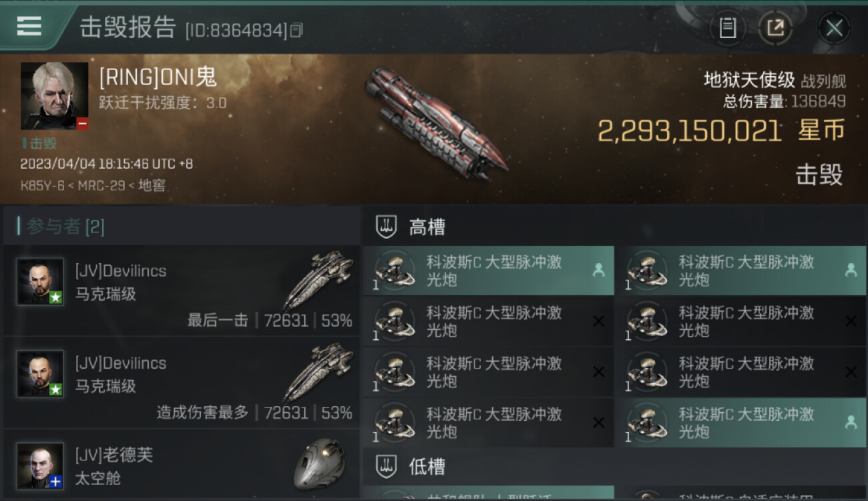This screenshot has width=868, height=501.
Task: Open Devilincs portrait on last-hit row
Action: 41,282
